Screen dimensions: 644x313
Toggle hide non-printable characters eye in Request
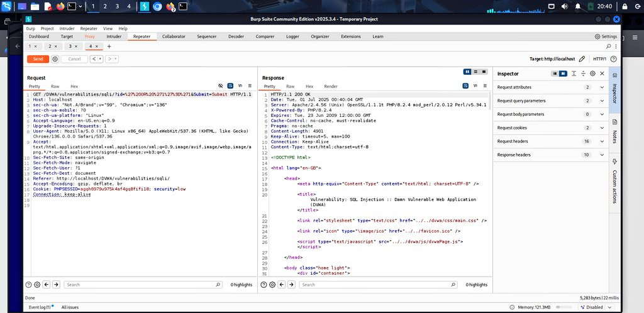[x=221, y=85]
